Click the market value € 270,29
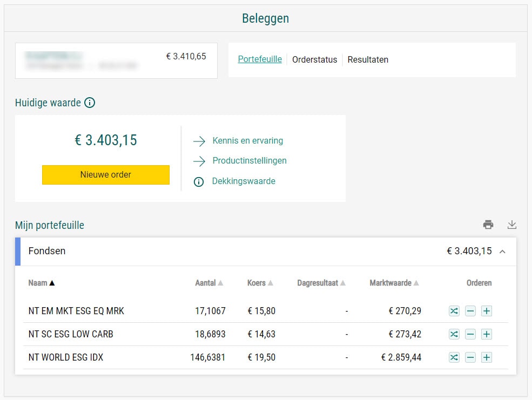 405,311
